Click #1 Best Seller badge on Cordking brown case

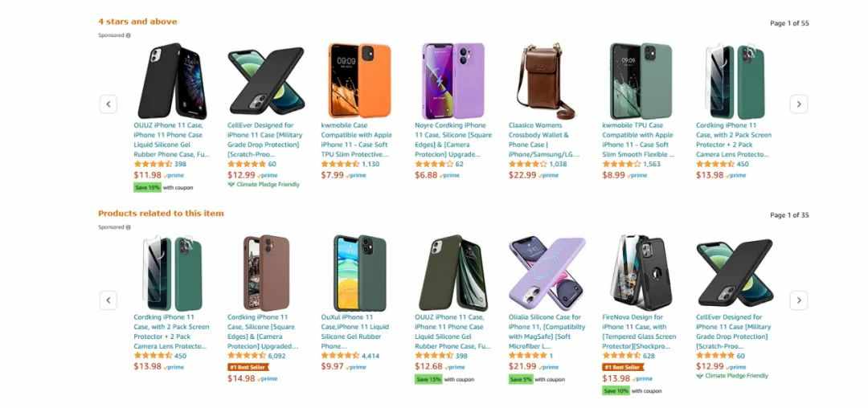pyautogui.click(x=248, y=367)
